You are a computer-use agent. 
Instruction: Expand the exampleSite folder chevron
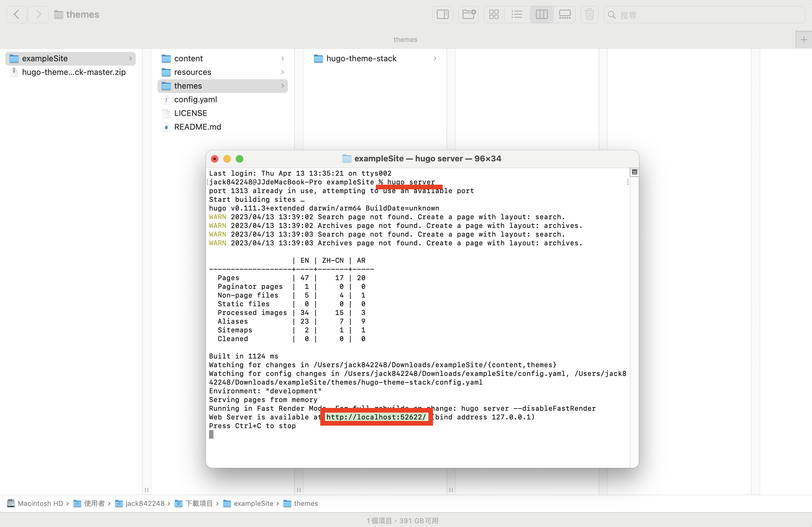point(130,58)
